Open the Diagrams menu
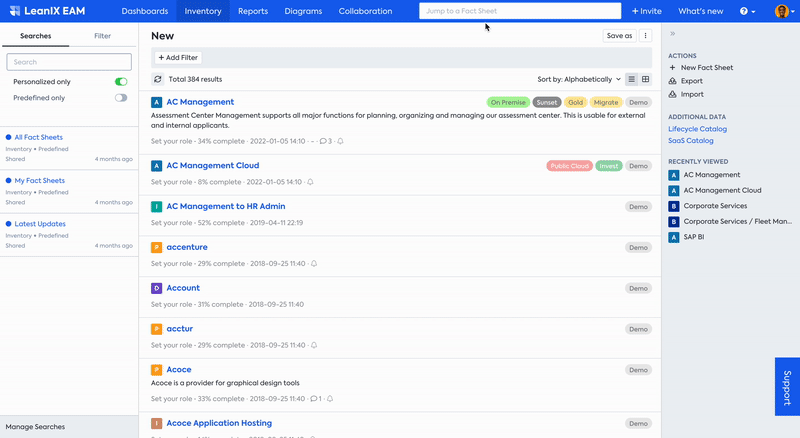The width and height of the screenshot is (800, 438). 304,11
